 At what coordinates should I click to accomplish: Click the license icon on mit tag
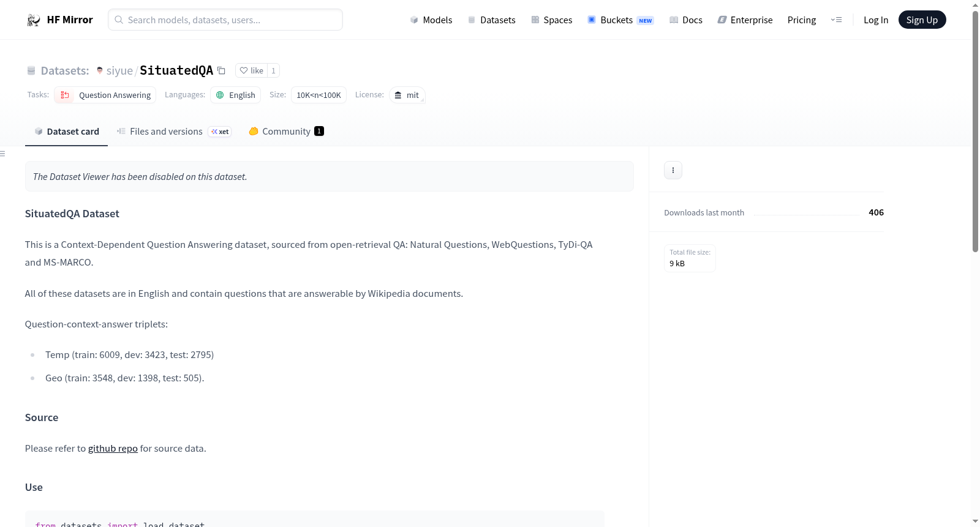click(398, 95)
